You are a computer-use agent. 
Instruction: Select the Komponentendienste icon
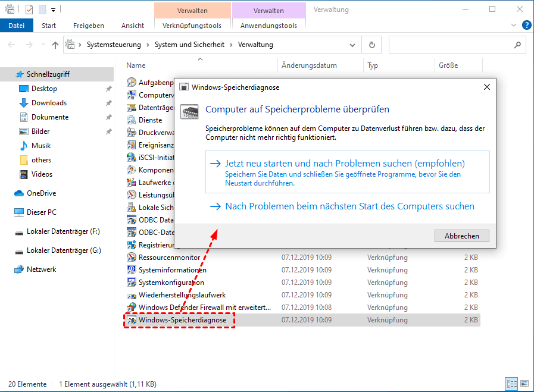pyautogui.click(x=132, y=170)
